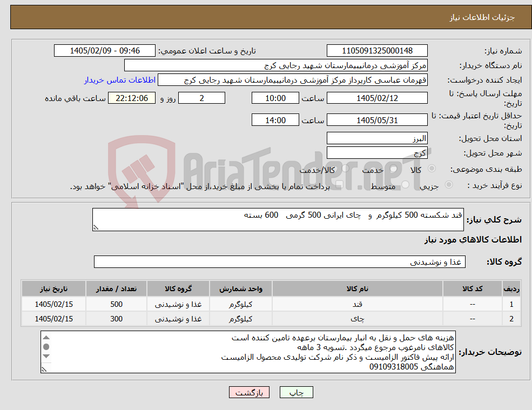532x410 pixels.
Task: Select the کالا/خدمت radio button
Action: click(x=345, y=169)
